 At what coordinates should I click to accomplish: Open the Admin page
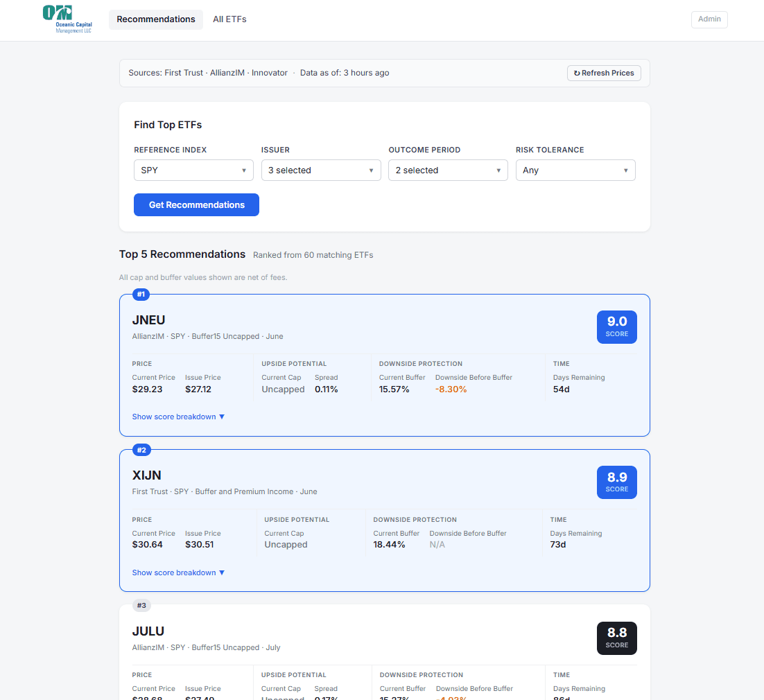(x=709, y=19)
